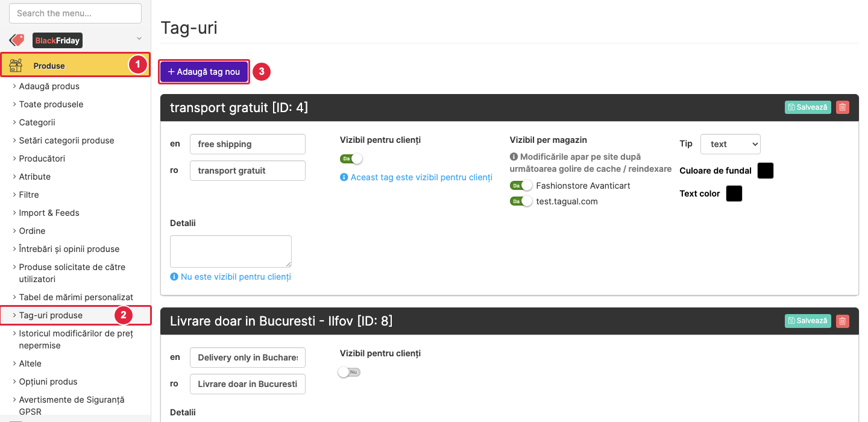Viewport: 868px width, 422px height.
Task: Delete the Livrare doar in Bucuresti tag
Action: click(843, 321)
